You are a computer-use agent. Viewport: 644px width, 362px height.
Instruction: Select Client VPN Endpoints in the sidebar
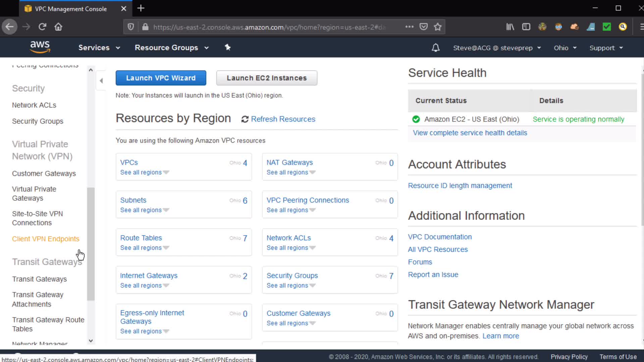(46, 239)
